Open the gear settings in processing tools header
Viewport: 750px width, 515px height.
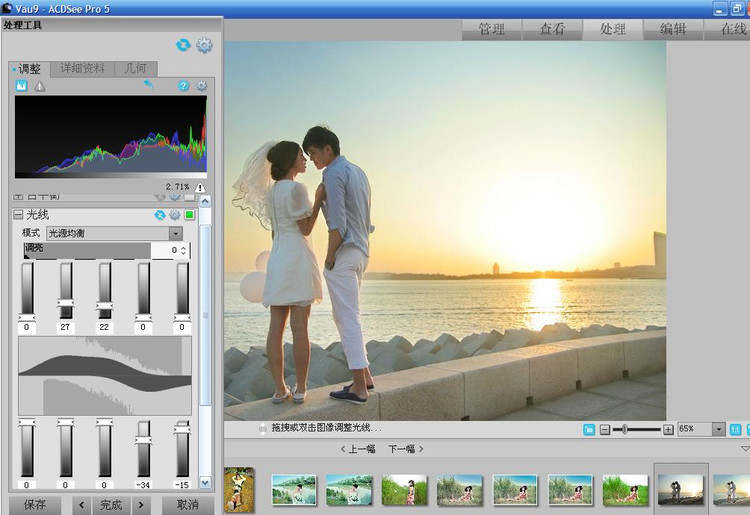click(205, 45)
